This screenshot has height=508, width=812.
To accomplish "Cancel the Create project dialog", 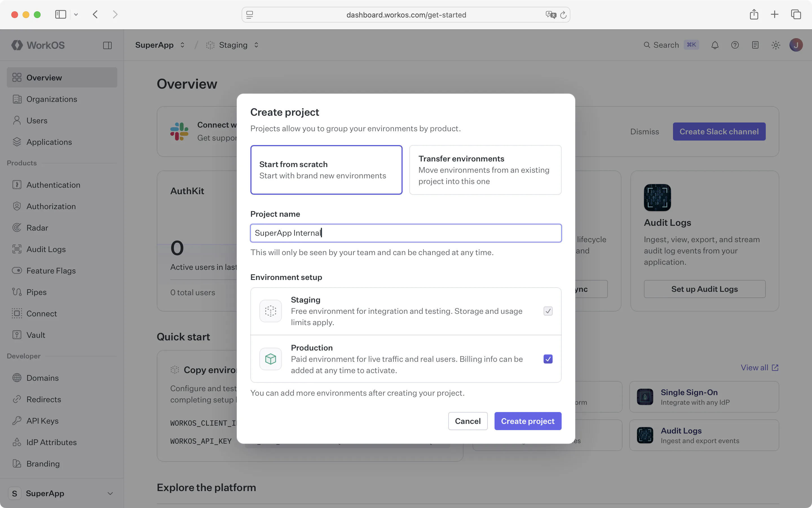I will (468, 421).
